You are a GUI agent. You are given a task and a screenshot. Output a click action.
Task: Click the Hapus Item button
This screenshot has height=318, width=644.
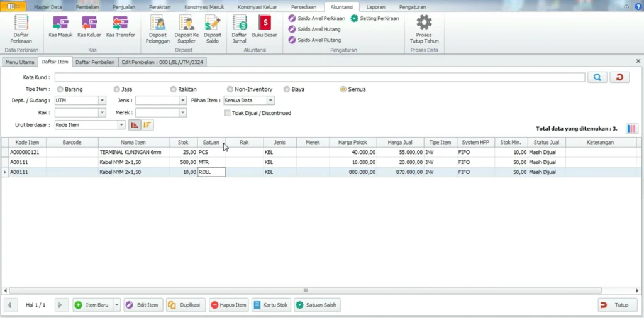pos(229,305)
